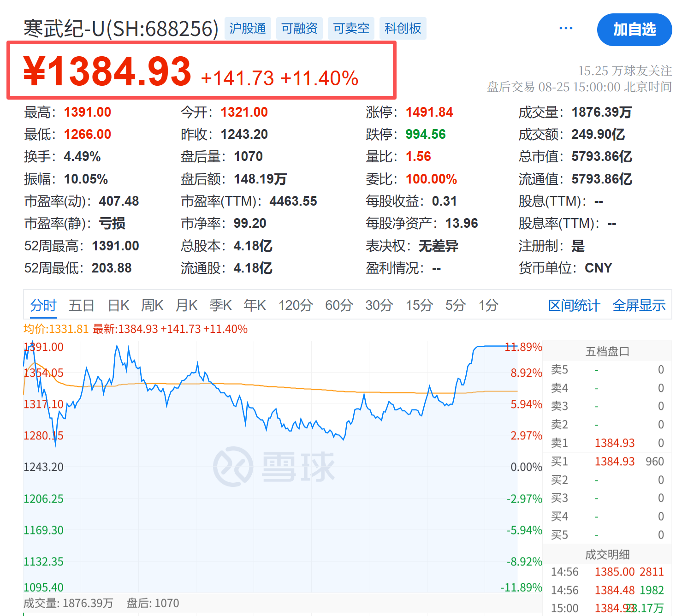
Task: Click the 跌停 value 994.56
Action: (426, 134)
